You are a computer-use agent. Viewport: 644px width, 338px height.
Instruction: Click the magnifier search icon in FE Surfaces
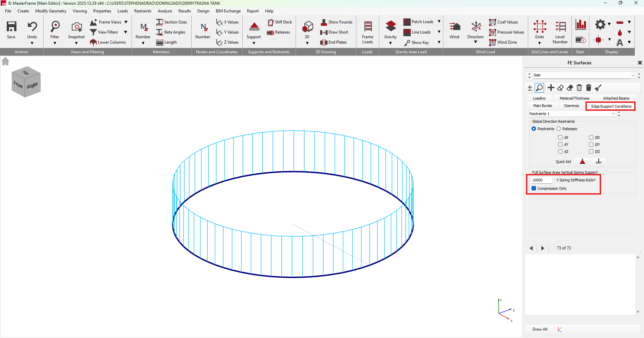coord(539,88)
